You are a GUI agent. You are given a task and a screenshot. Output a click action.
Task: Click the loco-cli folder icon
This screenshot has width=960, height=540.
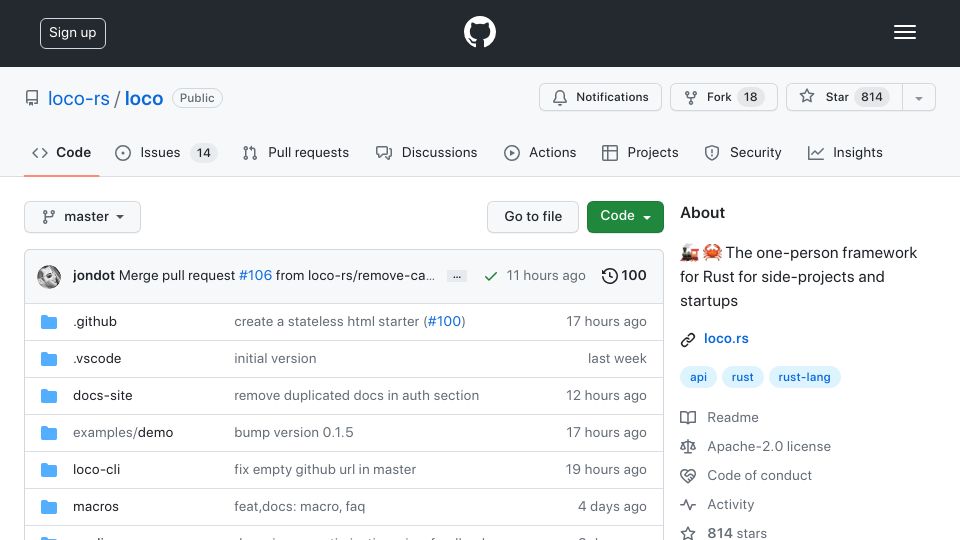tap(49, 470)
